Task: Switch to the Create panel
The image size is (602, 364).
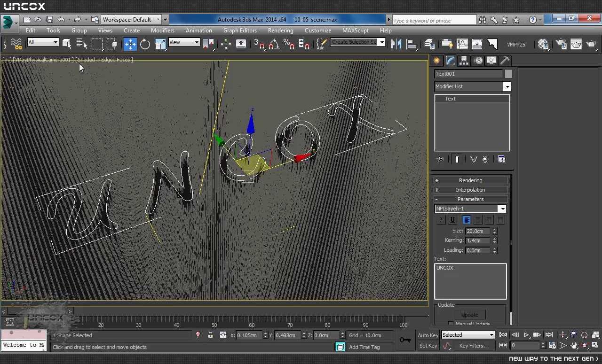Action: (x=437, y=61)
